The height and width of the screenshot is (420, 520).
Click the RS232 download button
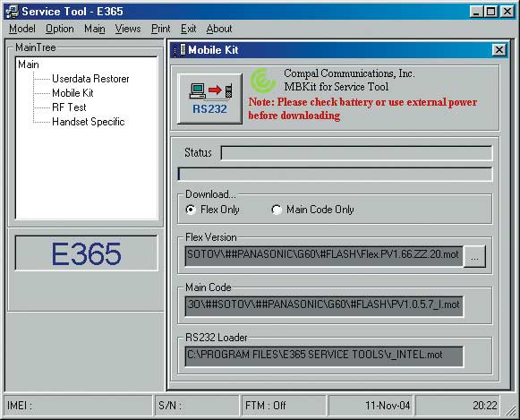click(209, 99)
